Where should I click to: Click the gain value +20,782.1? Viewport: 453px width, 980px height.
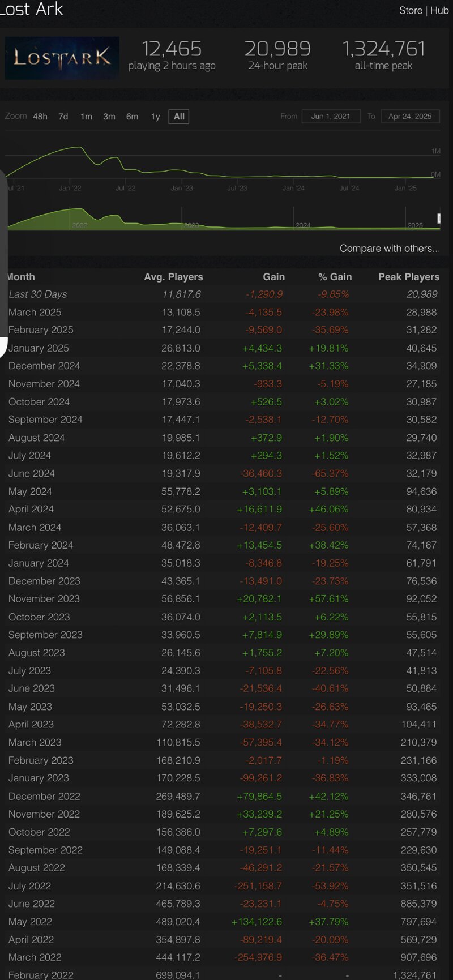coord(259,599)
